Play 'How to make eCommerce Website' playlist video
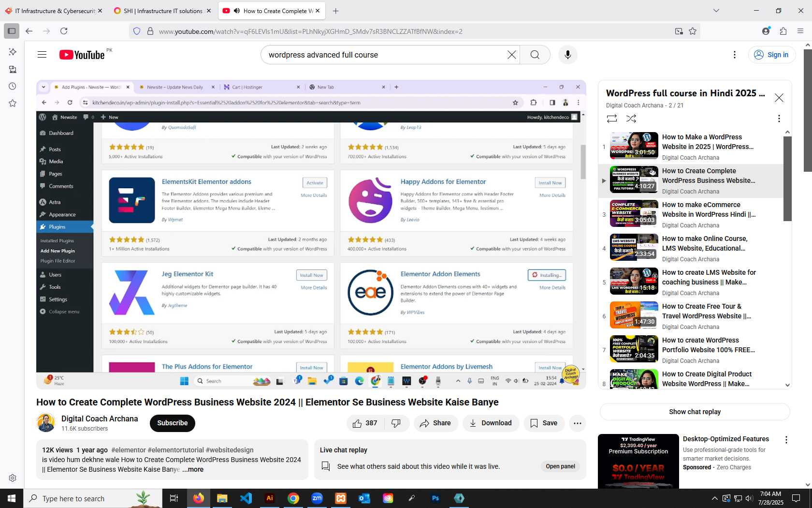Screen dimensions: 812x508 tap(690, 215)
